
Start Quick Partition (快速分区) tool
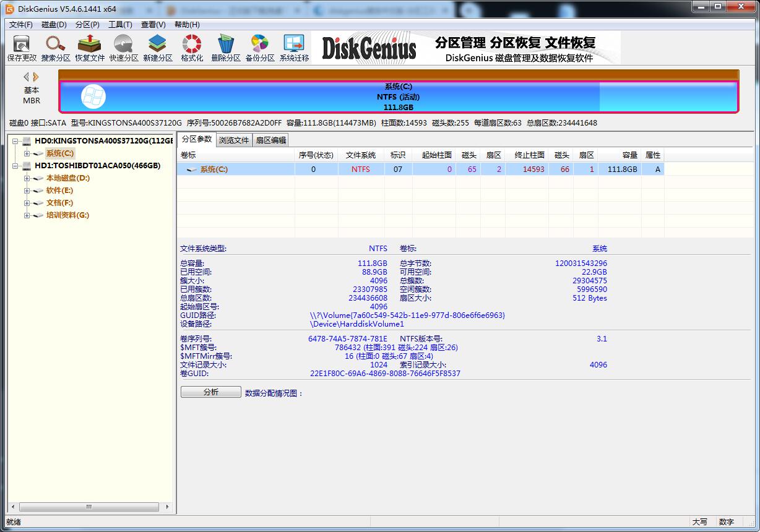click(x=124, y=48)
